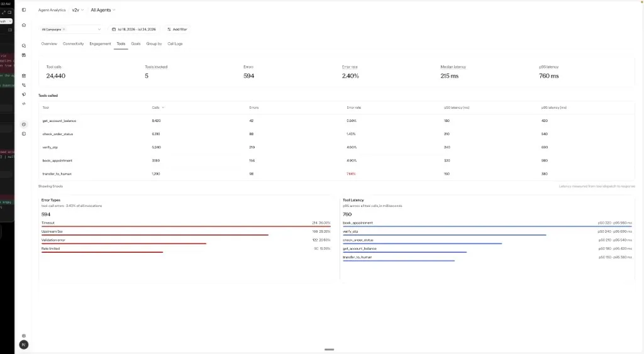Click the book_appointment table row
Viewport: 644px width, 354px height.
[336, 160]
